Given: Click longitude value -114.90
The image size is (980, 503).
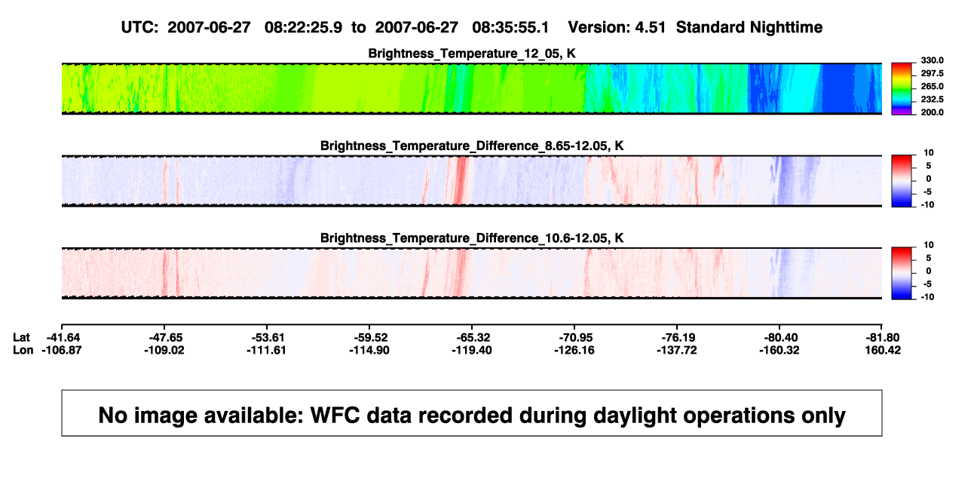Looking at the screenshot, I should click(x=369, y=350).
